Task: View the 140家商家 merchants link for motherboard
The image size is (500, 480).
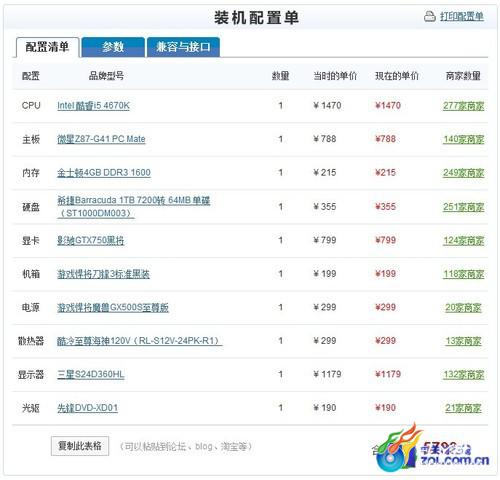Action: (x=463, y=139)
